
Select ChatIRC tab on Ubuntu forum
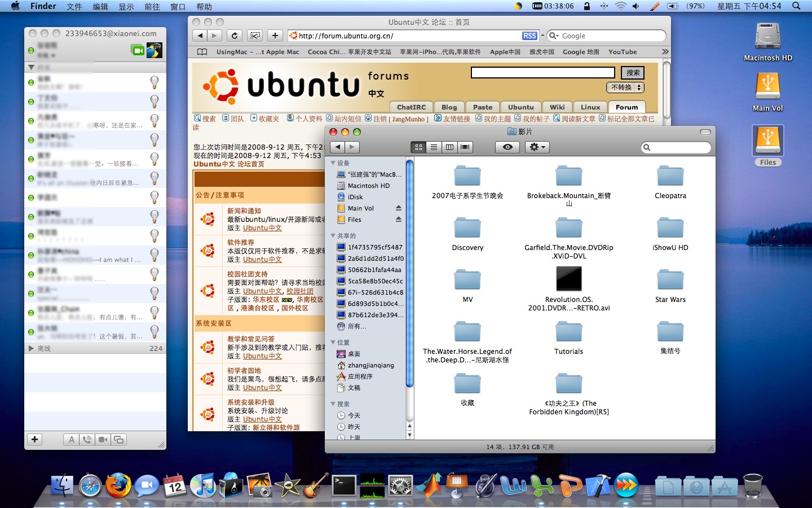[411, 107]
